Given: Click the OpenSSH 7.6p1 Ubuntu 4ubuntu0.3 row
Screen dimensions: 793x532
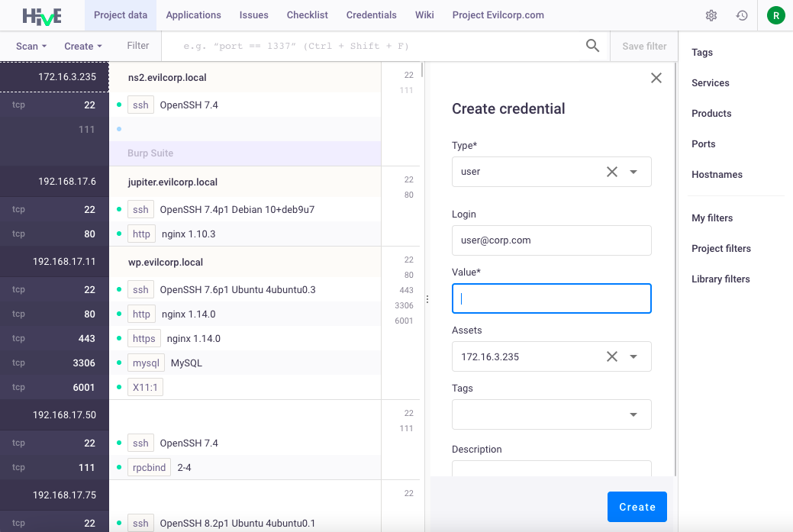Looking at the screenshot, I should (245, 290).
